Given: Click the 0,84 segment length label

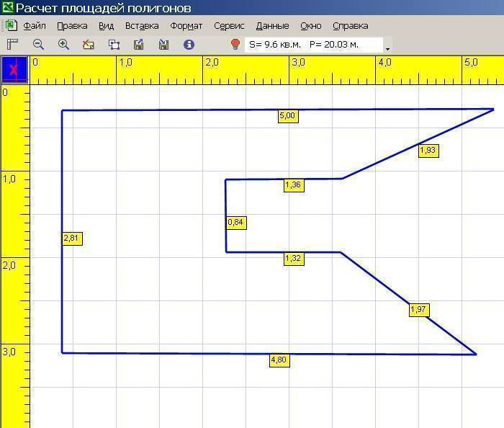Looking at the screenshot, I should point(236,223).
